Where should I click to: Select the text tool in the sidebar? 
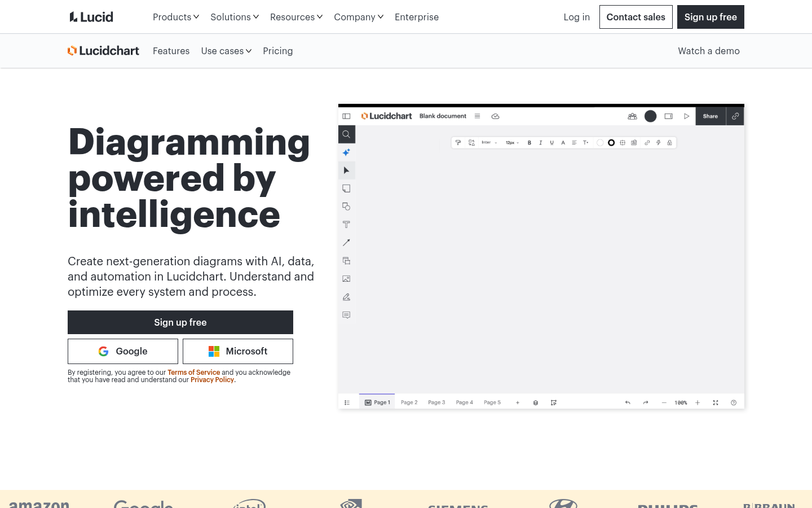346,225
